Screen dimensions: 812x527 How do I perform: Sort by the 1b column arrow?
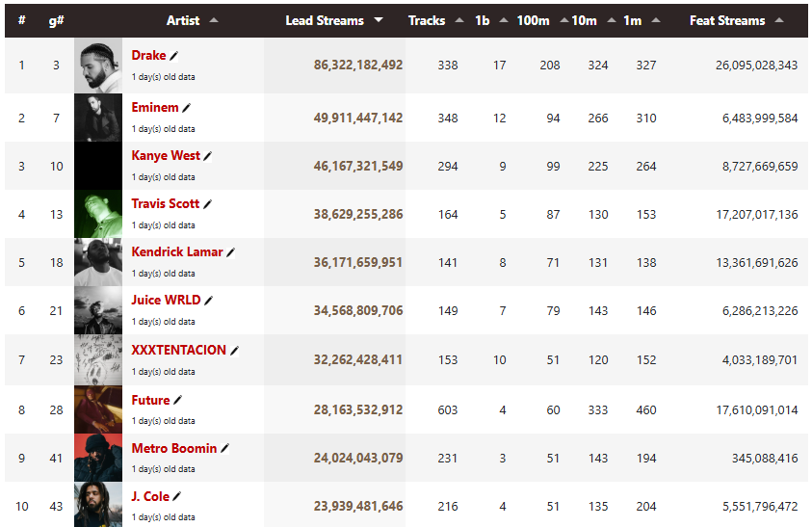(x=504, y=20)
